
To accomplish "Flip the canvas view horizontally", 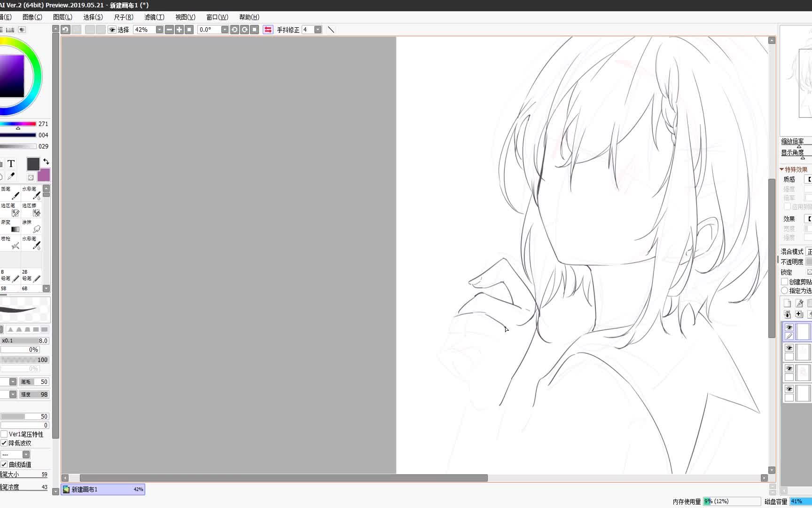I will pos(268,30).
